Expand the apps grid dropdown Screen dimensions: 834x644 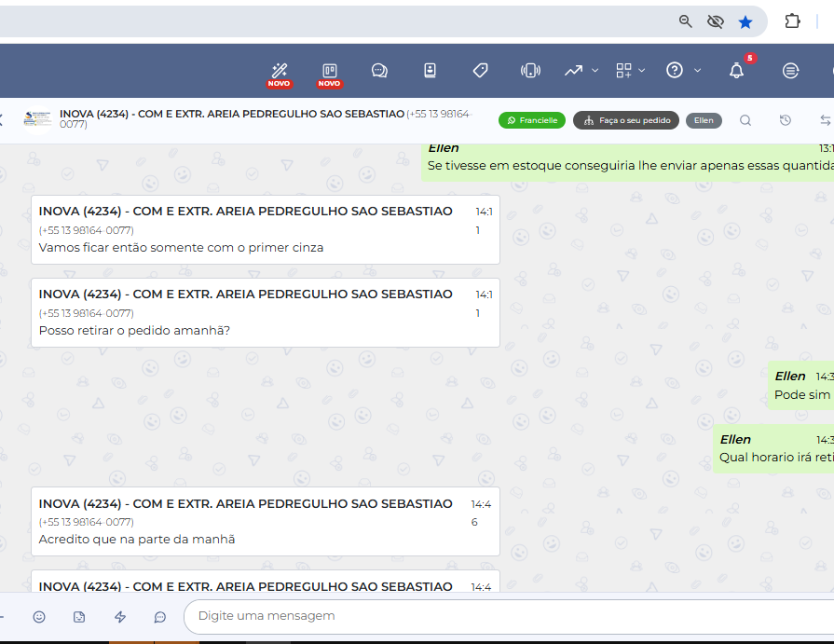click(644, 71)
